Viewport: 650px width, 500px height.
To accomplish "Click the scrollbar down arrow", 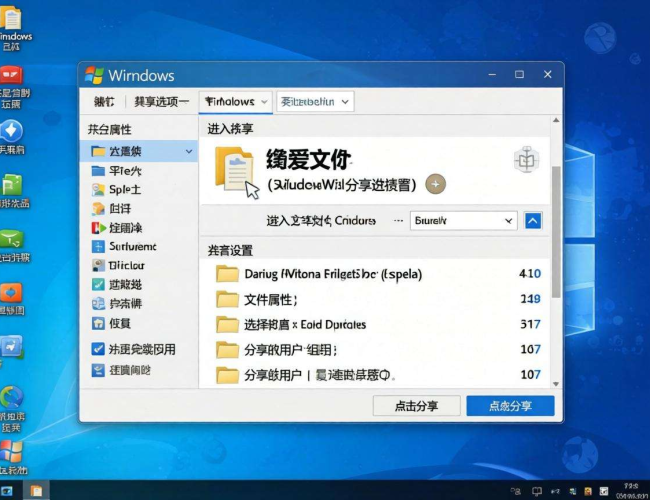I will pos(556,384).
